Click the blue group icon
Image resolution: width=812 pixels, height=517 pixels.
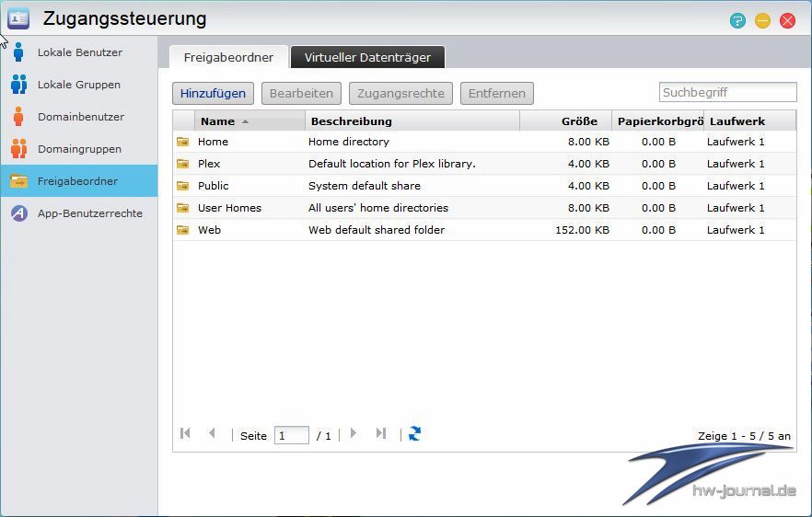click(18, 85)
